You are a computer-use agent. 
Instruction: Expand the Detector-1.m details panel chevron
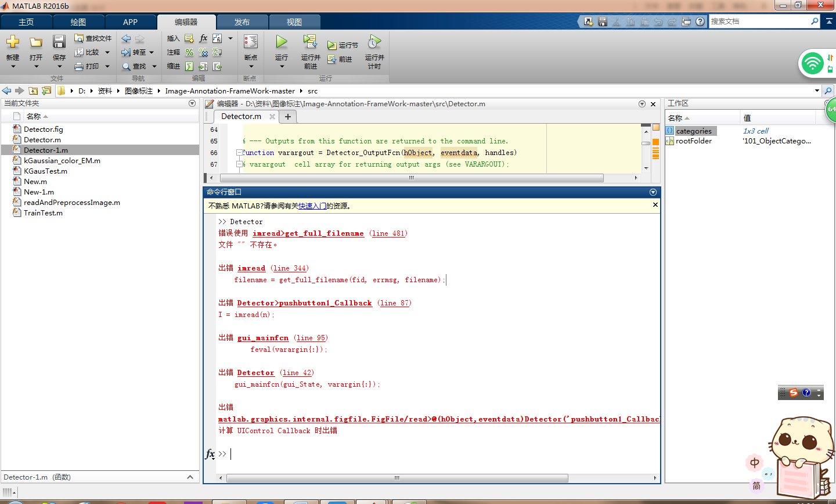(x=190, y=477)
